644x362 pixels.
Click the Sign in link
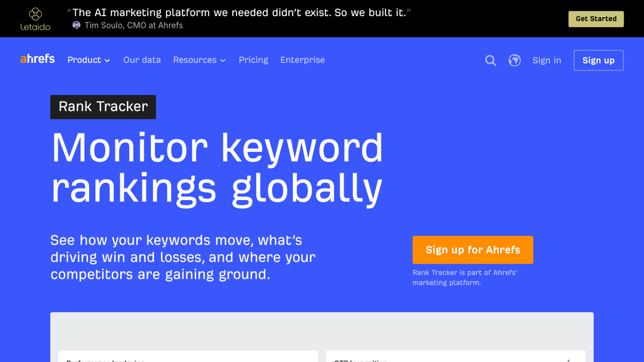547,61
